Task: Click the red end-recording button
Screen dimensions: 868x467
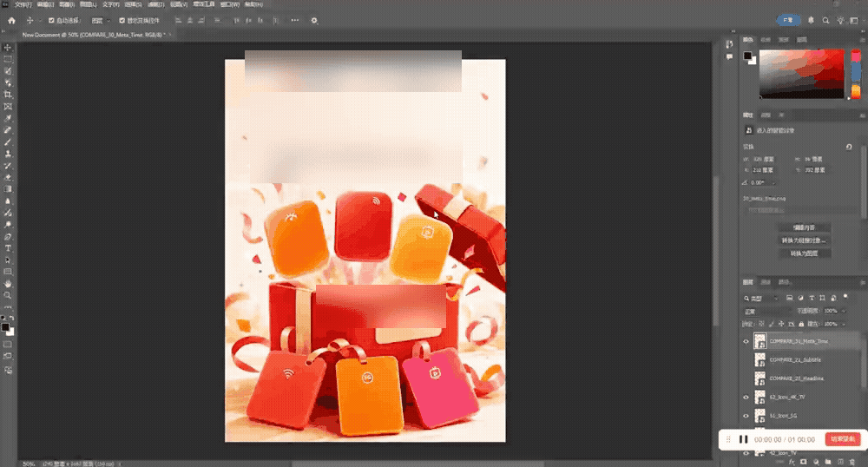Action: point(843,439)
